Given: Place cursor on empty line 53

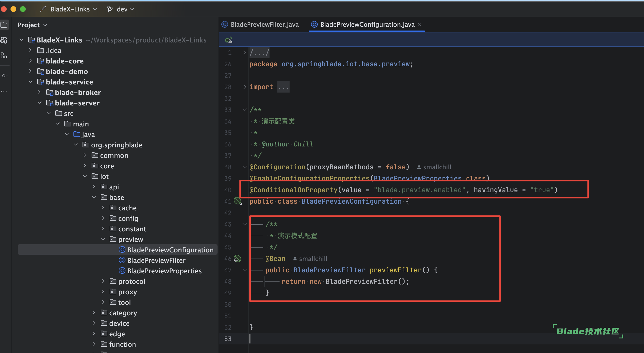Looking at the screenshot, I should (431, 339).
